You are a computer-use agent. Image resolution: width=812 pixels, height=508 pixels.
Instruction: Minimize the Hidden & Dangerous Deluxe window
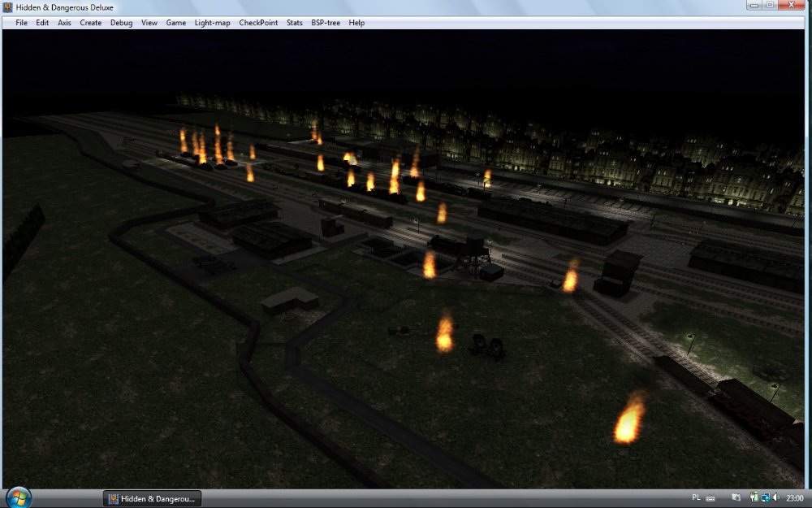[x=754, y=5]
